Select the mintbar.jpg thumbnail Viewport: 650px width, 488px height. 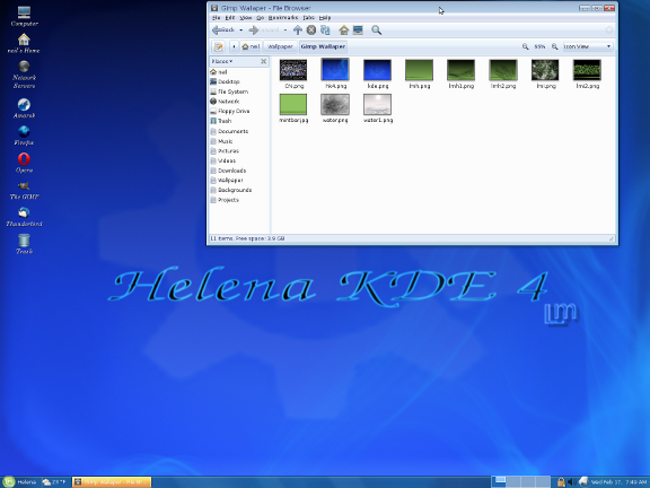293,104
